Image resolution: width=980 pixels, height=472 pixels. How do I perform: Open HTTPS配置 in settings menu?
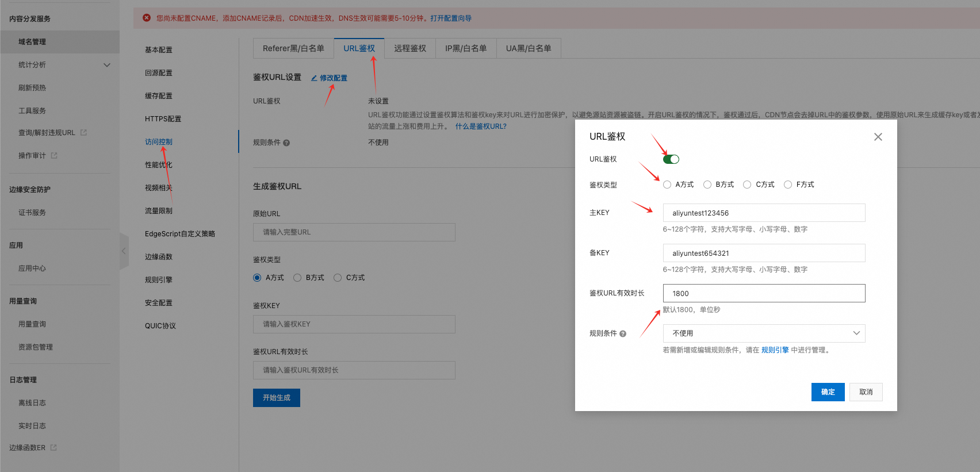point(163,119)
